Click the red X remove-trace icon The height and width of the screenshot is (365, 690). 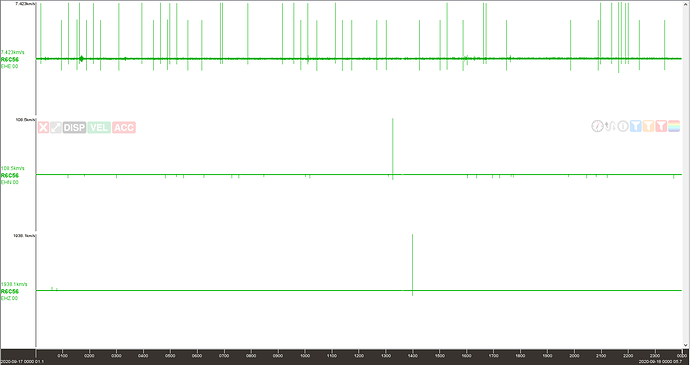43,128
